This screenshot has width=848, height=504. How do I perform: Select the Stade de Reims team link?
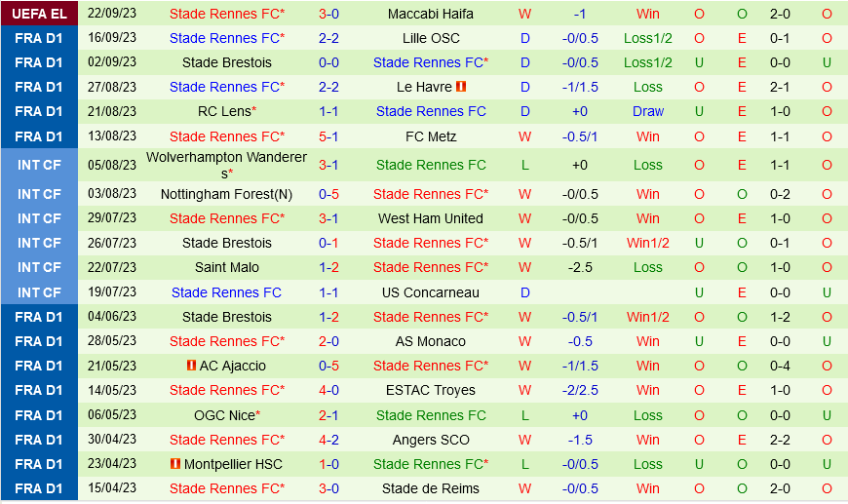[x=430, y=488]
